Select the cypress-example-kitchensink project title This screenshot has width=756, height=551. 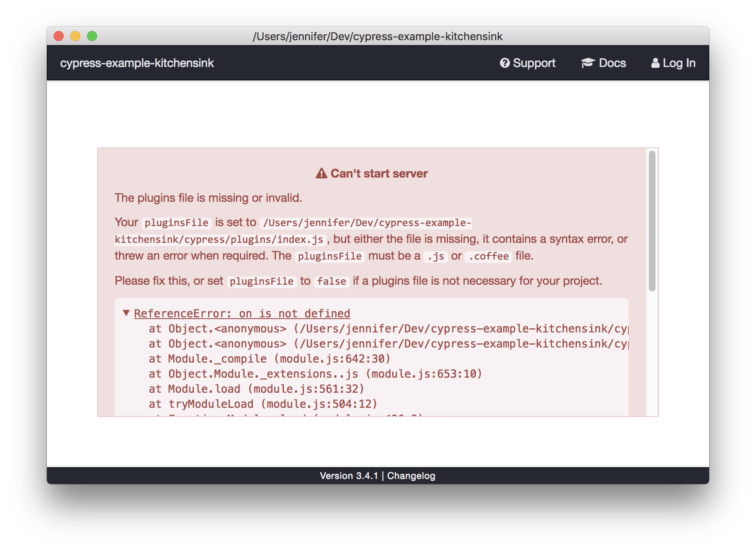click(137, 63)
